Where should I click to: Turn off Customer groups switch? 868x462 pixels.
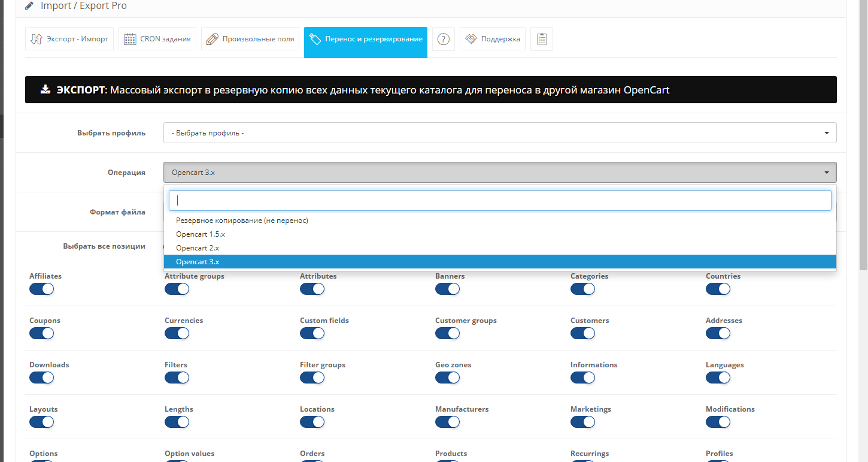coord(447,333)
